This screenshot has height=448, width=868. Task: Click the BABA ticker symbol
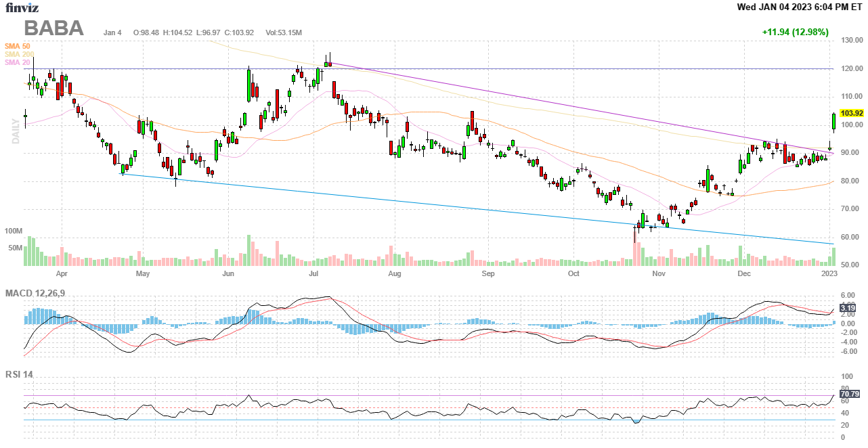54,28
